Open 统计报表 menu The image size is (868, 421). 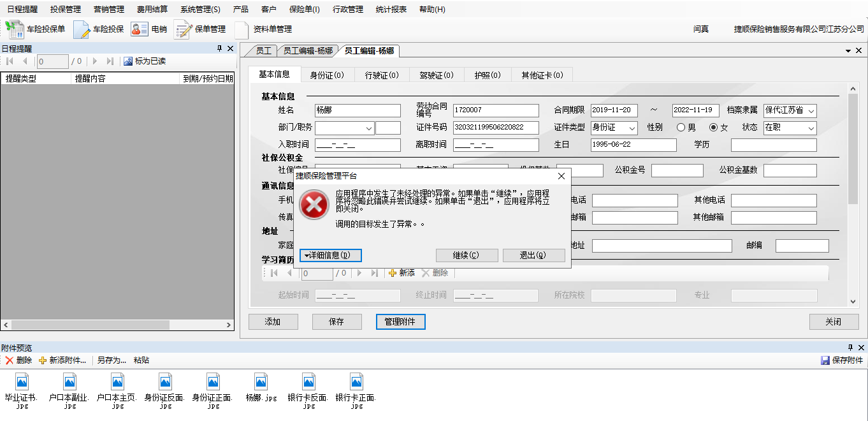[x=391, y=10]
